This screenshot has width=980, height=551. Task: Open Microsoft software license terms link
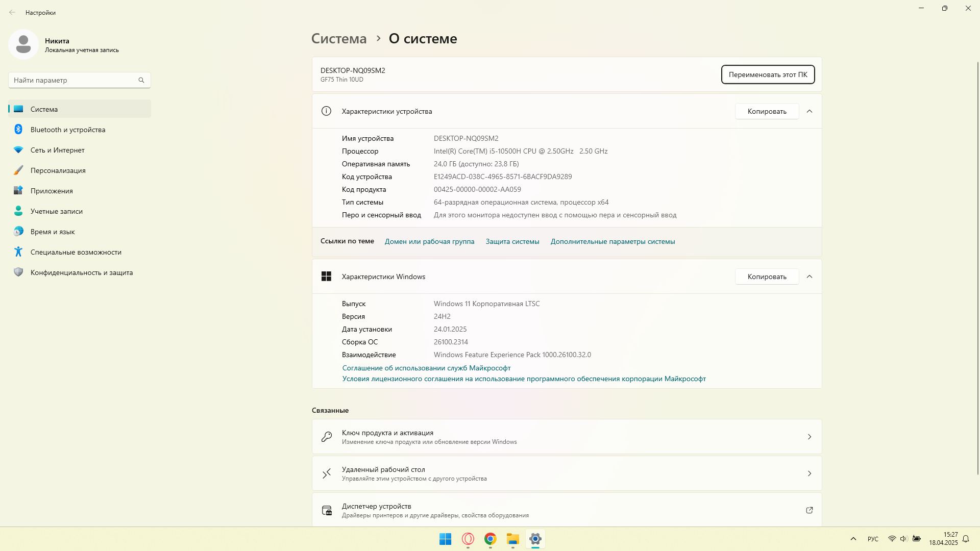(524, 379)
